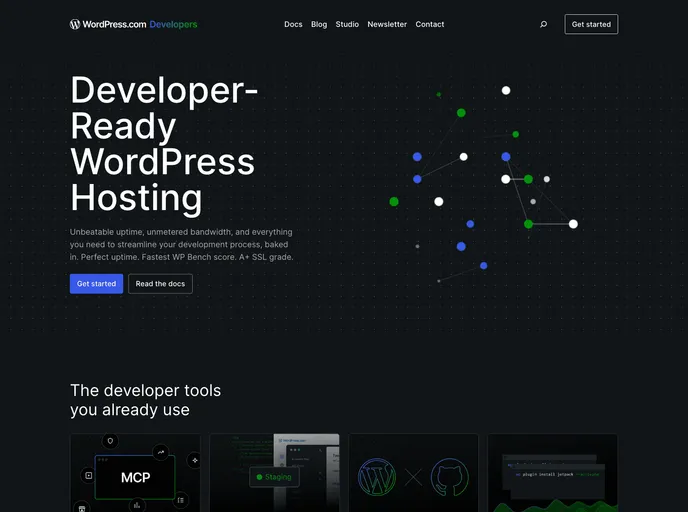Open the Docs menu item
This screenshot has height=512, width=688.
click(293, 24)
